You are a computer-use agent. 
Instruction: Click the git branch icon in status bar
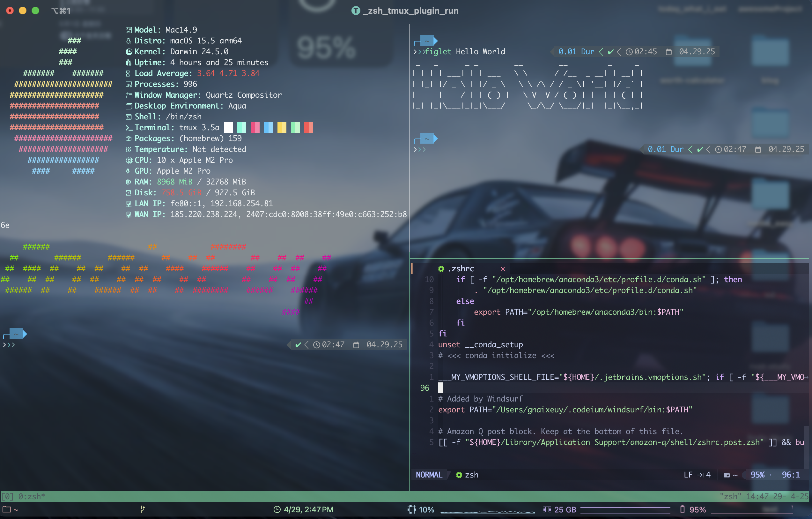coord(143,509)
